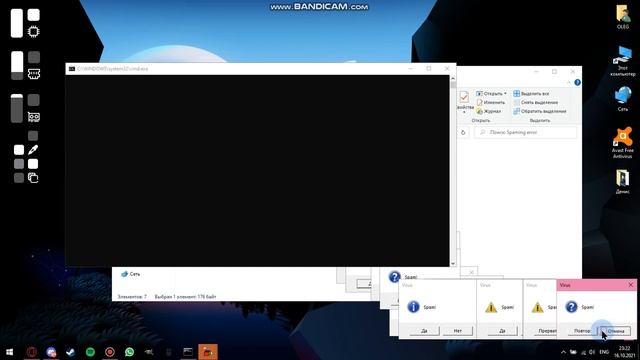Launch Avast Free Antivirus from the desktop

tap(622, 143)
